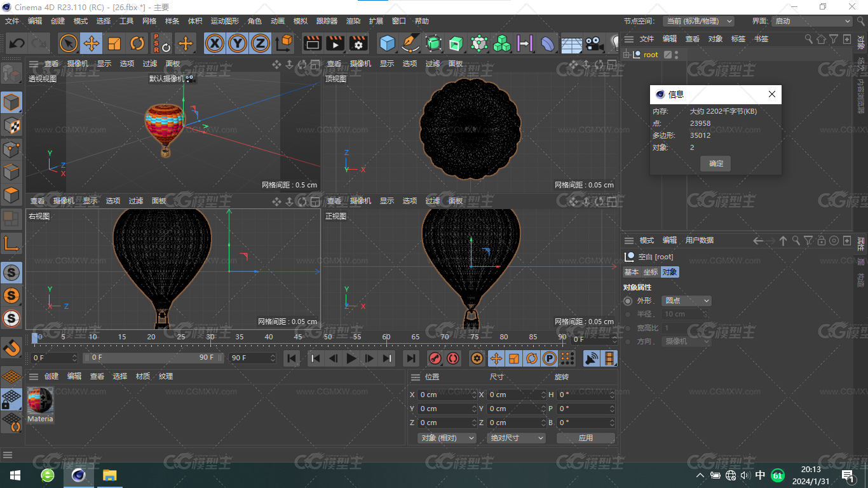Click the Undo arrow icon
Viewport: 868px width, 488px height.
pyautogui.click(x=17, y=43)
